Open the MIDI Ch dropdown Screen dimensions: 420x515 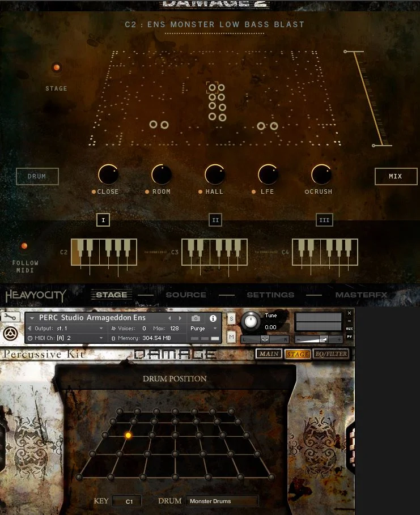(x=66, y=338)
